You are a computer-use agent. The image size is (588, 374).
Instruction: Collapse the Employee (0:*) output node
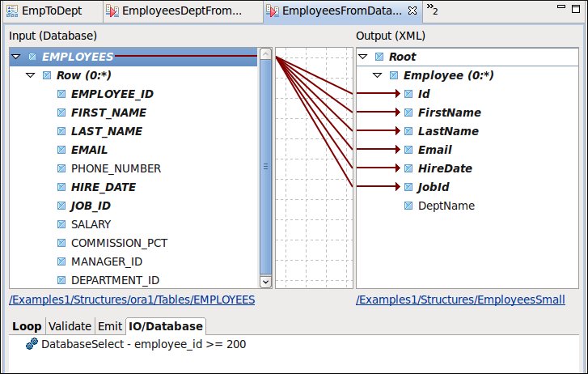(377, 75)
